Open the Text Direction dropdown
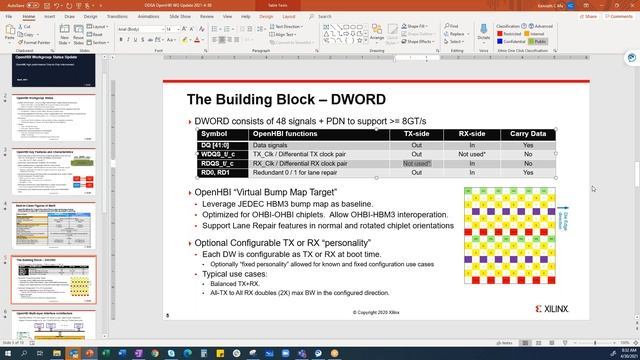Viewport: 640px width, 360px height. [286, 27]
